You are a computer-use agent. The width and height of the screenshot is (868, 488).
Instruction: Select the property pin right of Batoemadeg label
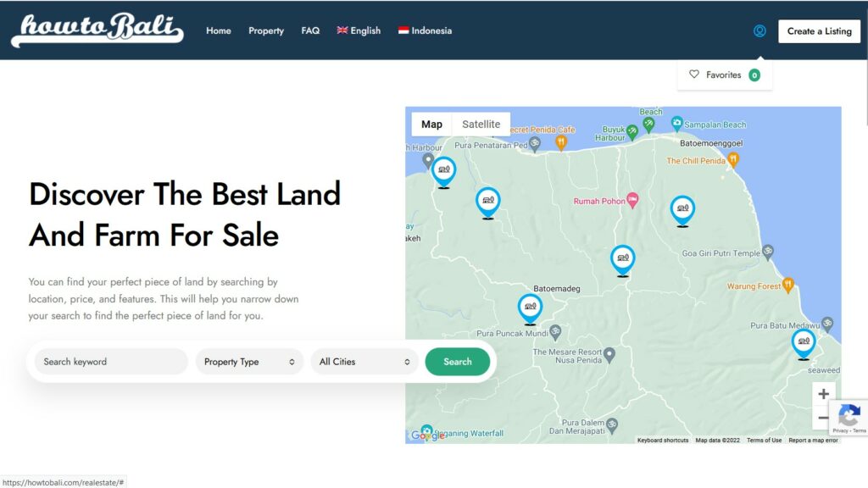(623, 260)
